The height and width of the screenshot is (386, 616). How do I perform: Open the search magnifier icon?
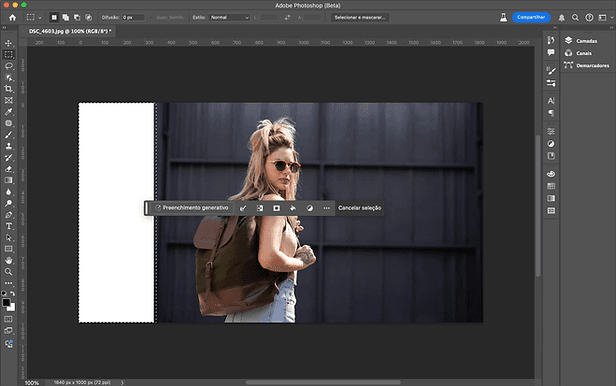575,18
